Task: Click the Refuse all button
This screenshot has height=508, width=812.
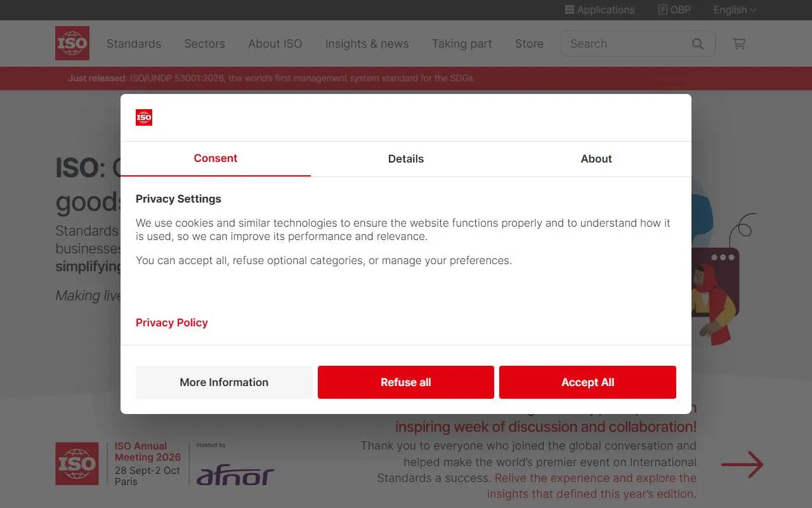Action: (406, 382)
